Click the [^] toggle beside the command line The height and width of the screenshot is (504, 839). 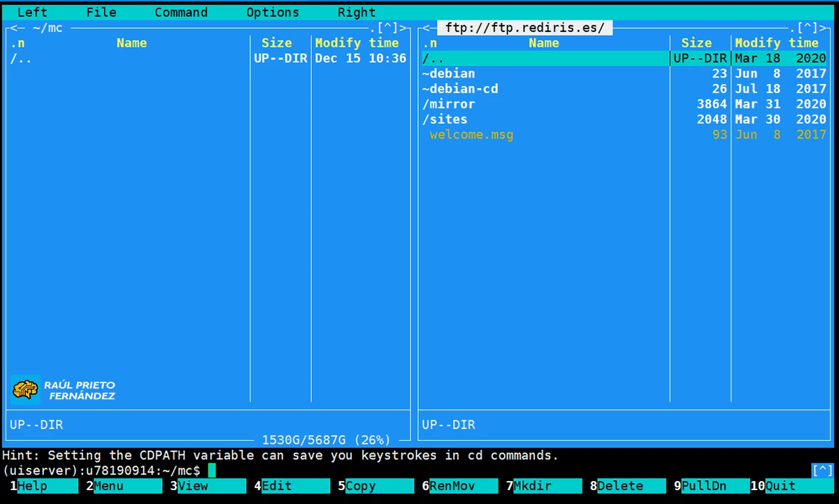[x=822, y=470]
